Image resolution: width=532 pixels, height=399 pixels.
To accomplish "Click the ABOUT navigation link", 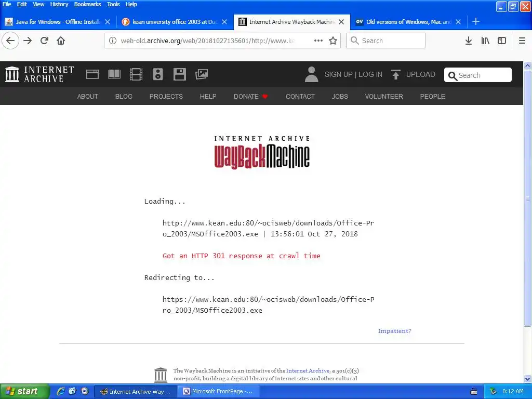I will click(87, 96).
